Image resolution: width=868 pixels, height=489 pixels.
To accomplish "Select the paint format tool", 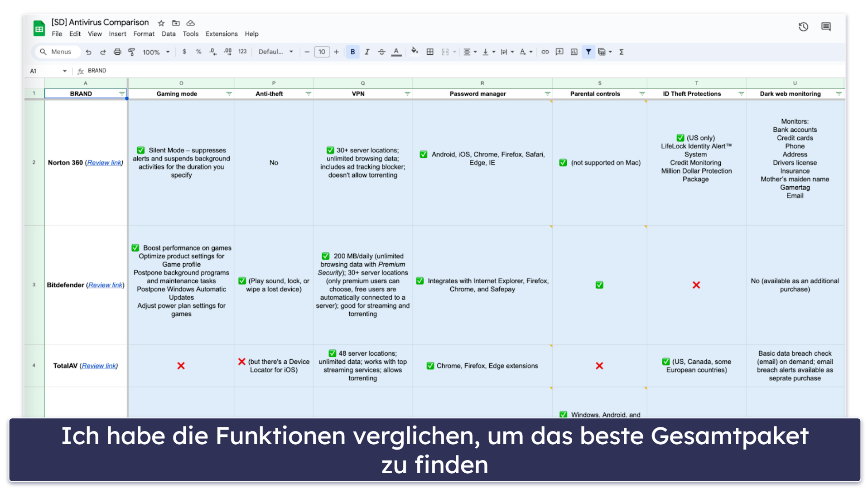I will [132, 52].
